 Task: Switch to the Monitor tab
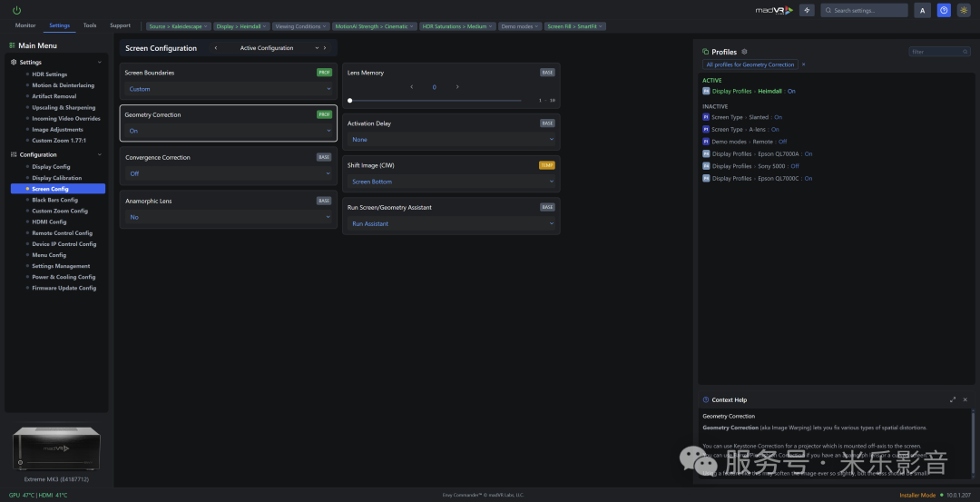point(25,25)
